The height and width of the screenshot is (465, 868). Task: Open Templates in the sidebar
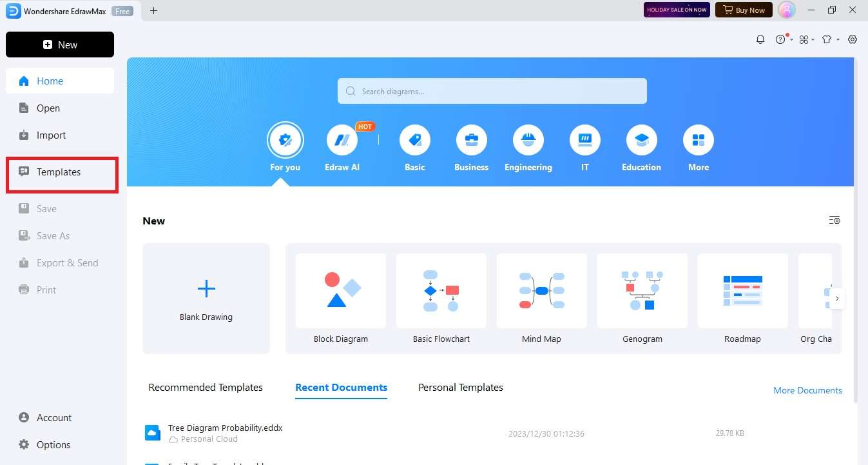[60, 172]
